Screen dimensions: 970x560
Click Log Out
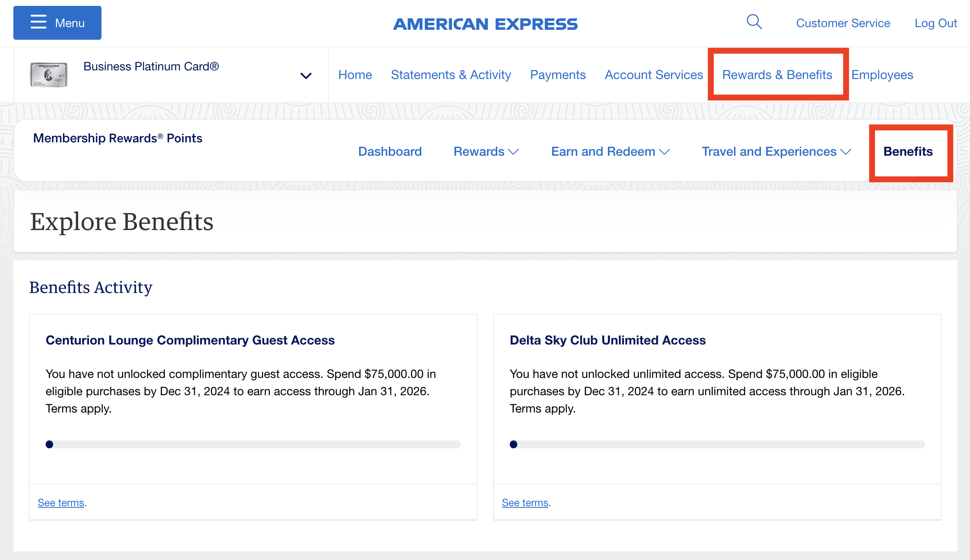pos(936,23)
